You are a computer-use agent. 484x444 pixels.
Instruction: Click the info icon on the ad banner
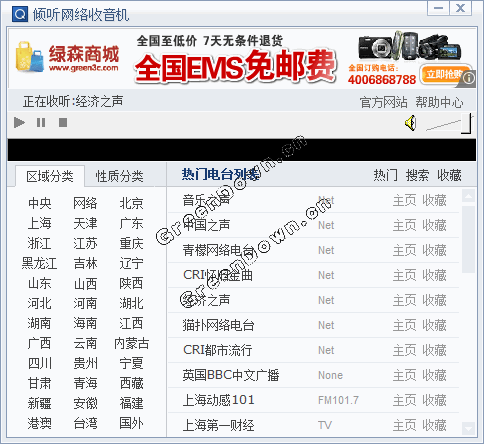click(469, 78)
